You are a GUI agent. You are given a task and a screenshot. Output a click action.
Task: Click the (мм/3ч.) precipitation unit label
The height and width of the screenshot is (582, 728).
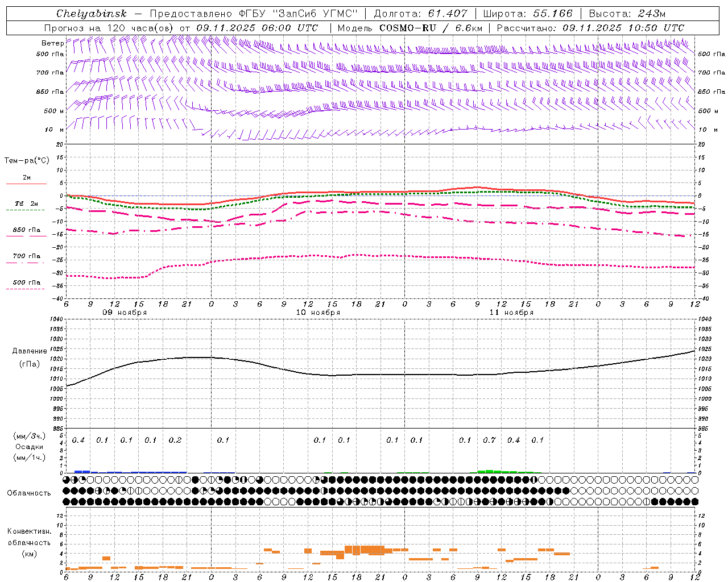pos(29,436)
